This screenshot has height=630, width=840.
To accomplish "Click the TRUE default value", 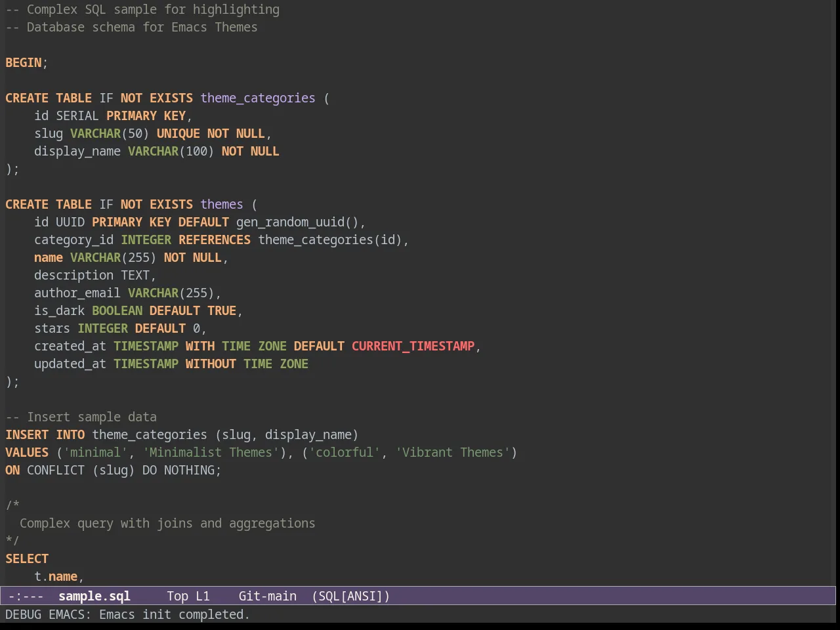I will pyautogui.click(x=222, y=310).
